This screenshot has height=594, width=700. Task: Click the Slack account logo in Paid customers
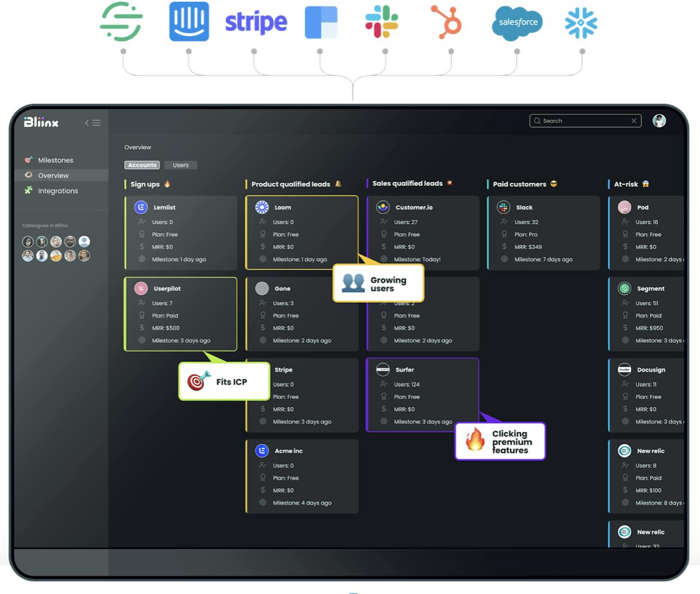point(503,207)
